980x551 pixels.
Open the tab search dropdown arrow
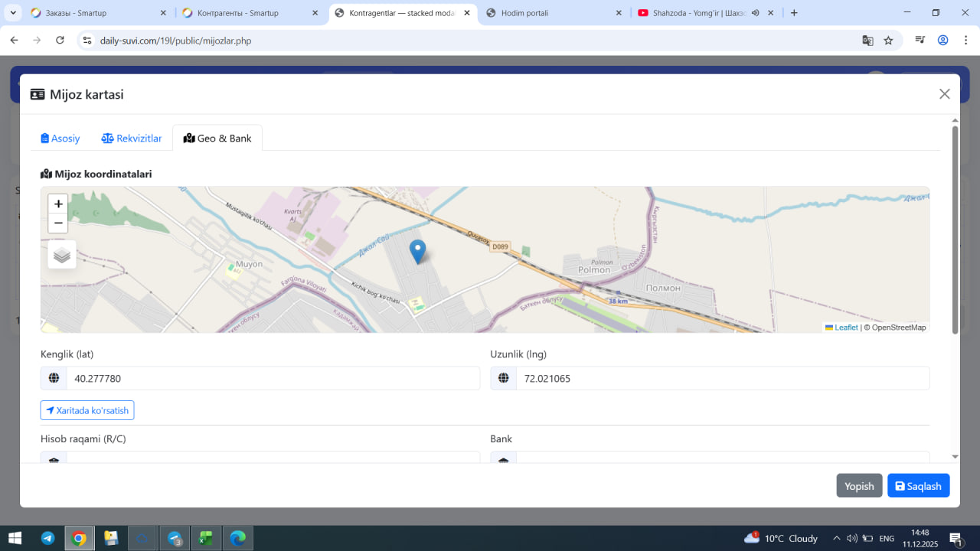click(x=13, y=13)
